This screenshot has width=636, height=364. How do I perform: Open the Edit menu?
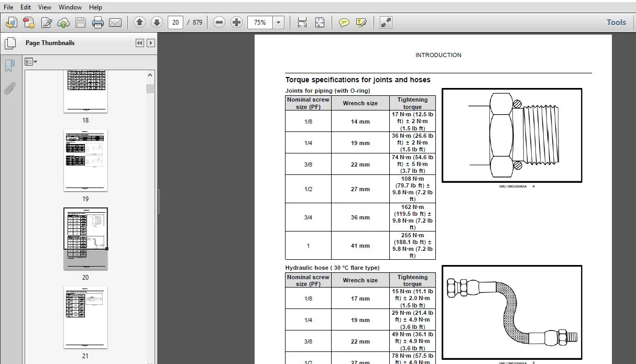[x=26, y=7]
